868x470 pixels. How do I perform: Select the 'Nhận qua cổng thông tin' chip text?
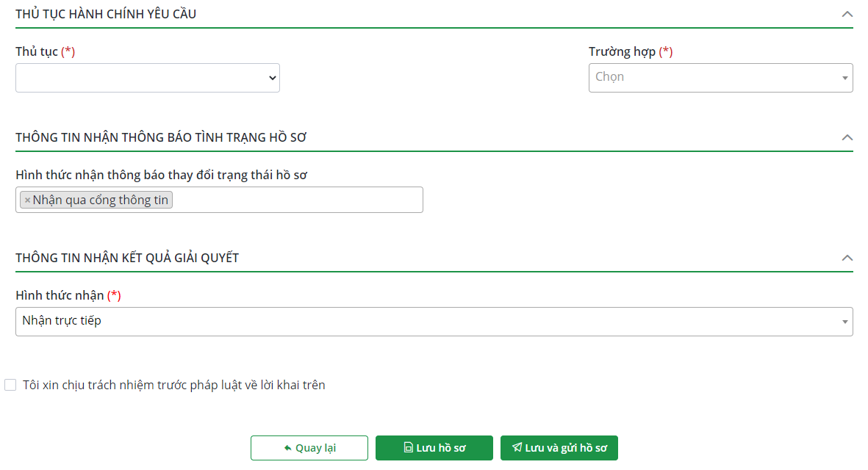pyautogui.click(x=101, y=200)
